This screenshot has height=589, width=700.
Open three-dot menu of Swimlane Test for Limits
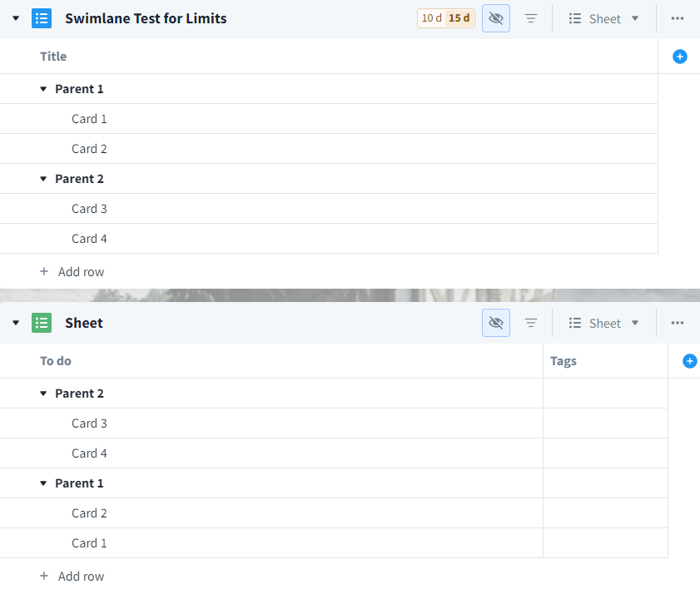tap(678, 18)
